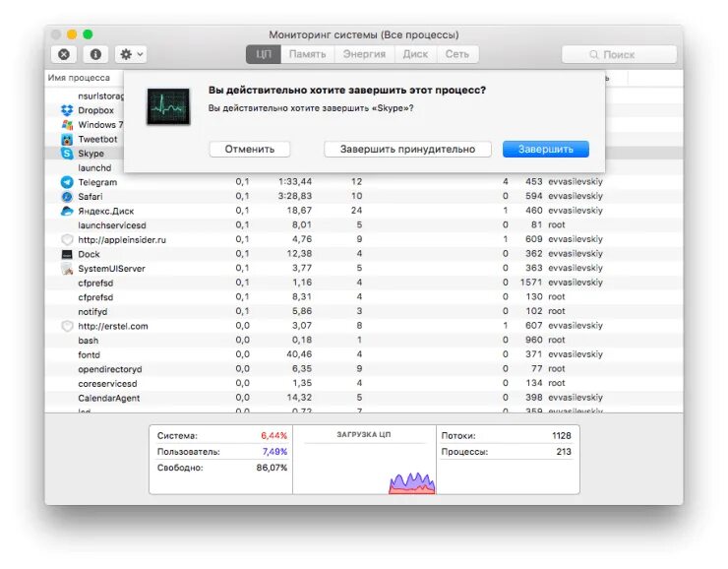Click Завершить принудительно button
The height and width of the screenshot is (569, 728).
(407, 149)
